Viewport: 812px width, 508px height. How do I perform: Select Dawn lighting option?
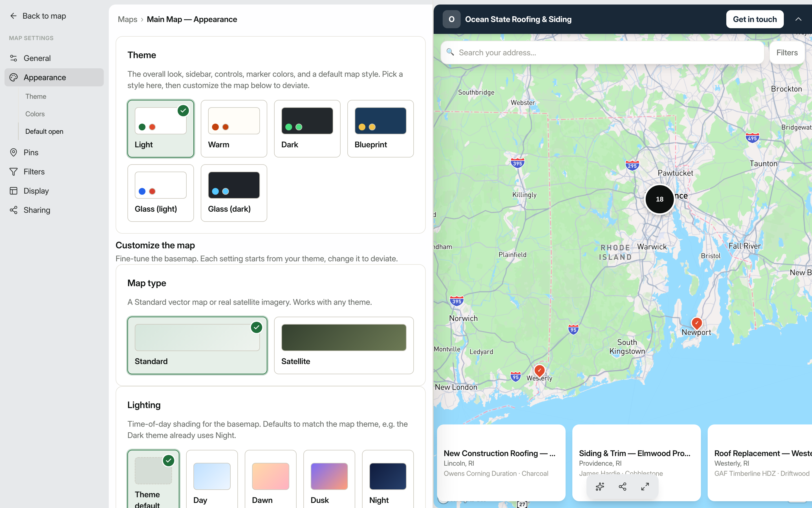(270, 479)
